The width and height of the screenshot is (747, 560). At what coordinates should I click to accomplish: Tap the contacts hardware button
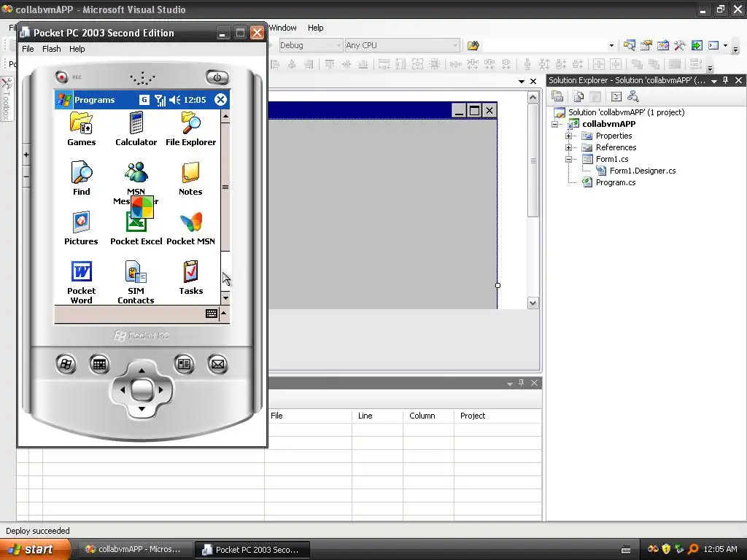pyautogui.click(x=184, y=365)
